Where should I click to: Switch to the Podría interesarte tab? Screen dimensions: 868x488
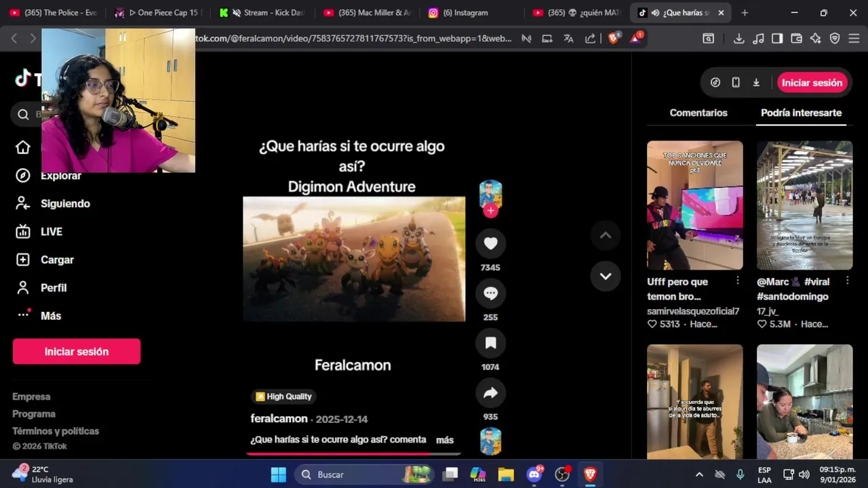coord(801,113)
